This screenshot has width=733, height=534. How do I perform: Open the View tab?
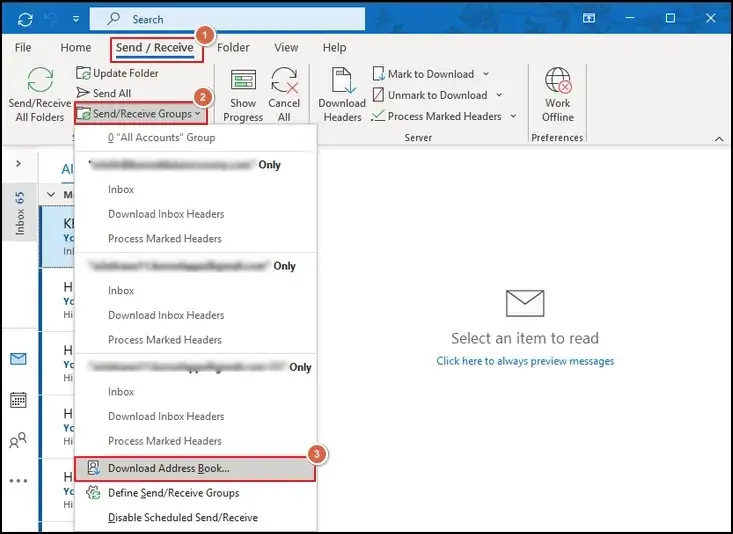tap(286, 47)
